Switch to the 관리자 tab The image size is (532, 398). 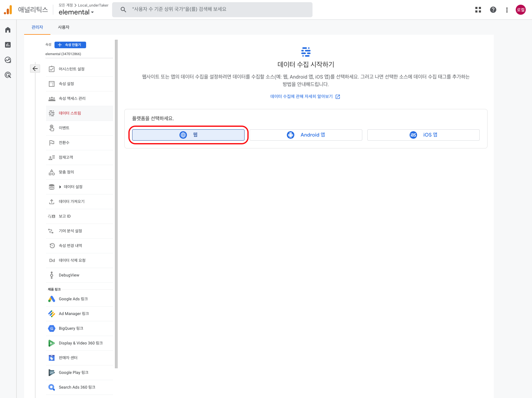click(x=37, y=27)
